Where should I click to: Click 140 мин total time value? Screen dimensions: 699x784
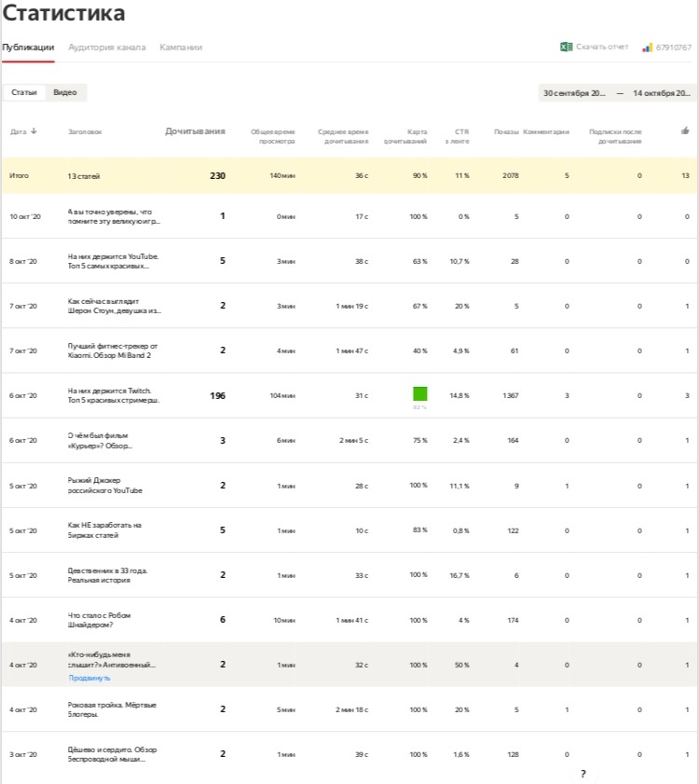[282, 175]
